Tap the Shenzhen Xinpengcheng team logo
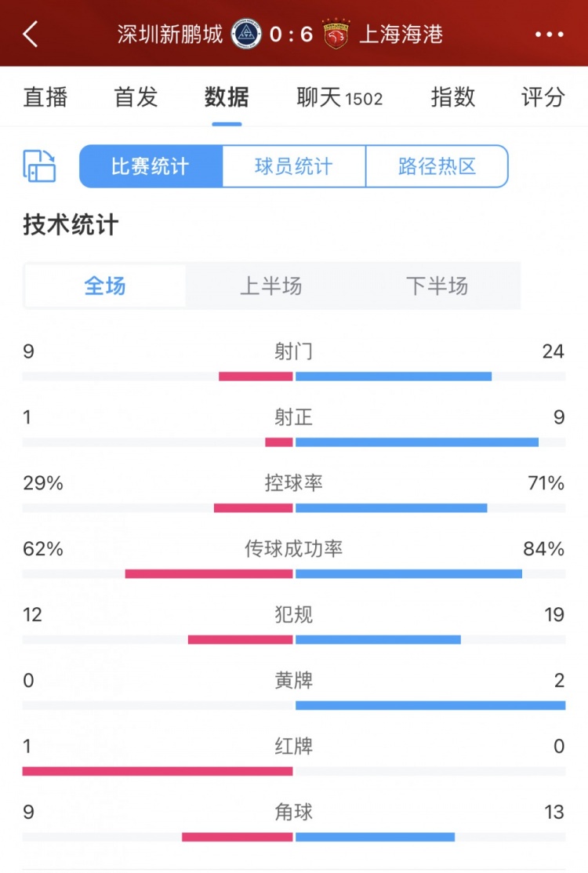 [x=246, y=35]
